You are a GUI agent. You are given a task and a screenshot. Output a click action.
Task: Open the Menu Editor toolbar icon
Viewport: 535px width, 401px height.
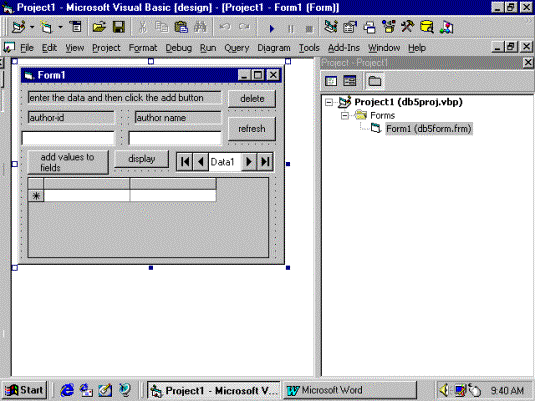click(x=75, y=27)
